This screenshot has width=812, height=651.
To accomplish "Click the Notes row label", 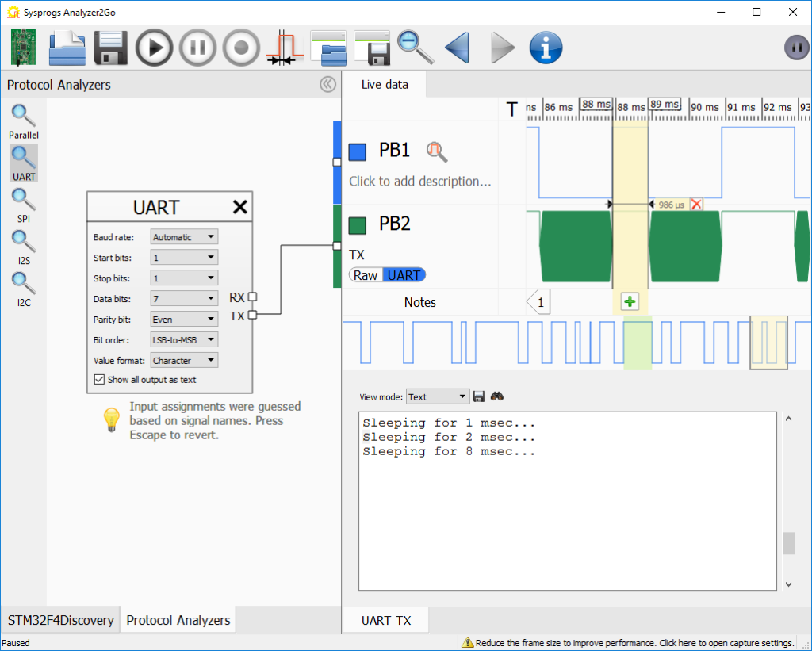I will (x=420, y=302).
